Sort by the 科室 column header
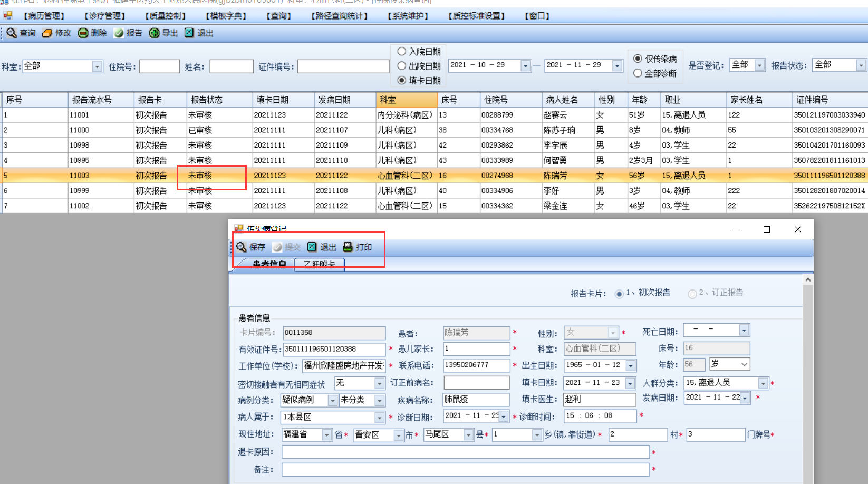 407,100
